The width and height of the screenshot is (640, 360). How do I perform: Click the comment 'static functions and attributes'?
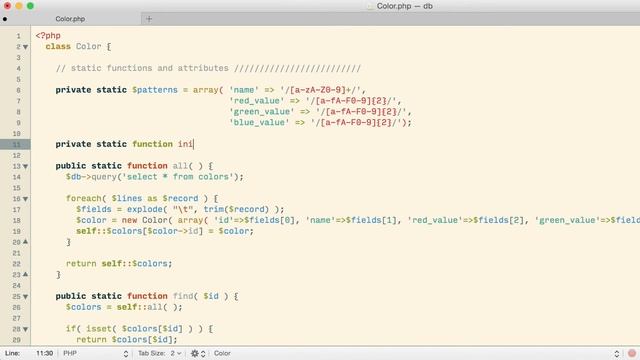click(150, 68)
